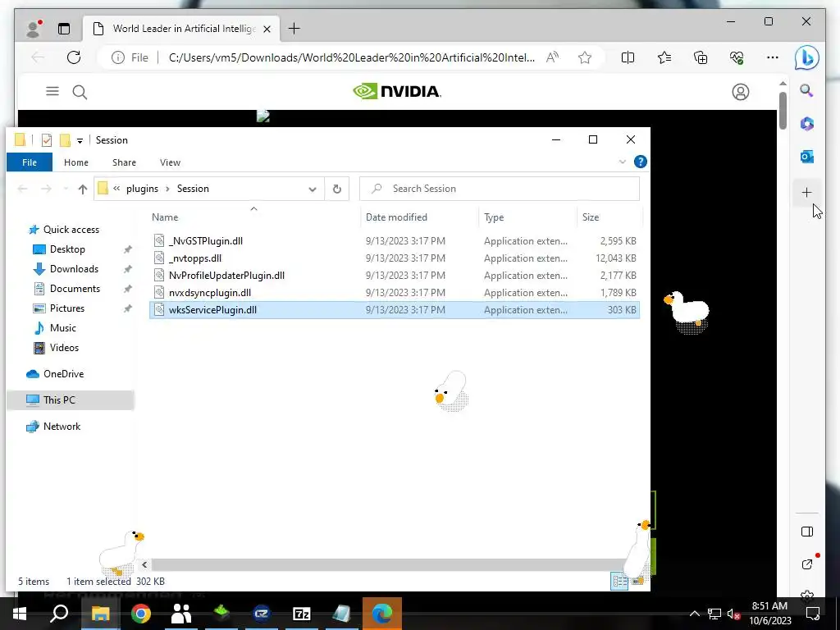Select OneDrive in navigation pane
The image size is (840, 630).
tap(63, 374)
